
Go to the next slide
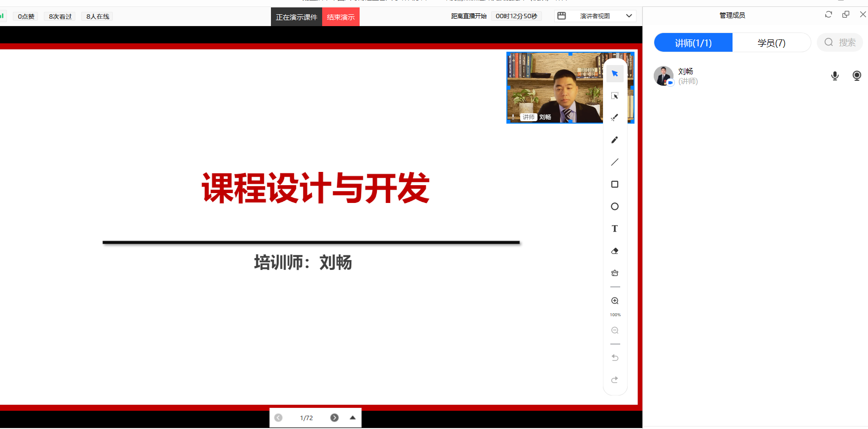coord(334,418)
